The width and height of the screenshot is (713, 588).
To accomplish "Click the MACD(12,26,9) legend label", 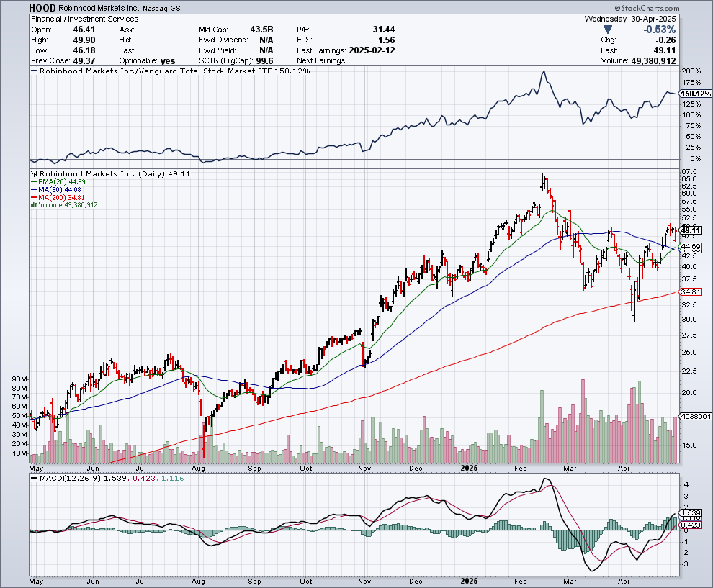I will [x=71, y=478].
